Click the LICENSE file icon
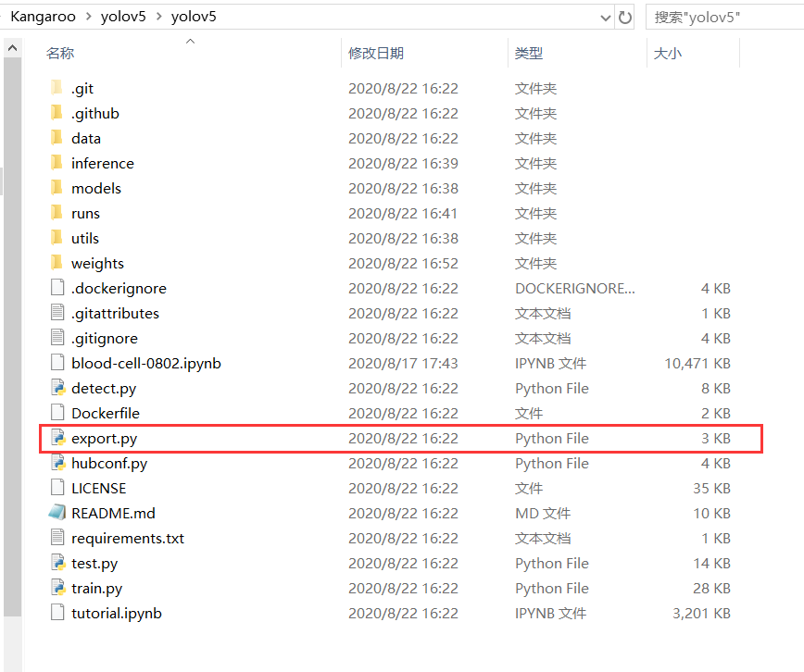The image size is (804, 672). click(x=57, y=488)
